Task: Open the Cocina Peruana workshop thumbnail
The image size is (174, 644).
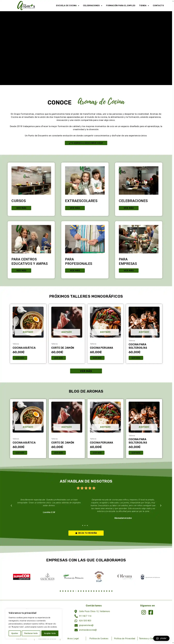Action: coord(105,322)
